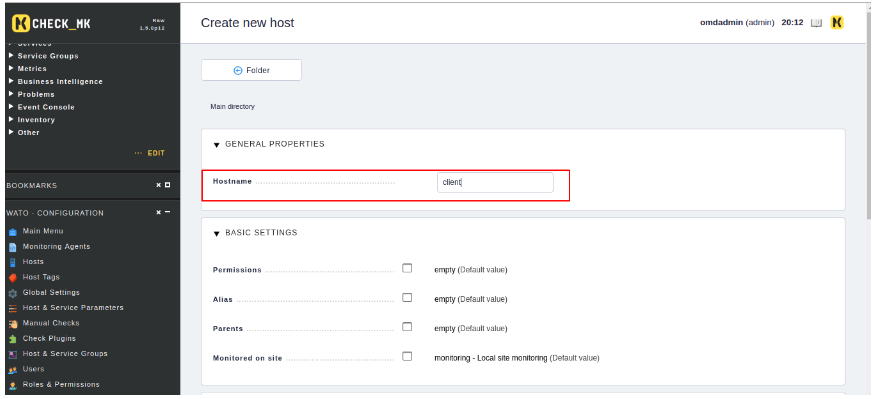The image size is (878, 399).
Task: Enable the Parents checkbox
Action: [x=407, y=327]
